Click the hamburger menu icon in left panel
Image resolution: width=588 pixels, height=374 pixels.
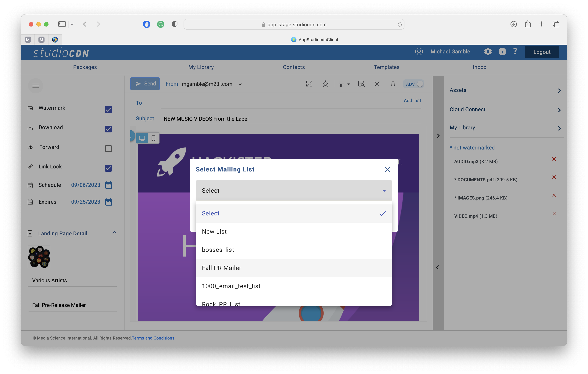pyautogui.click(x=36, y=86)
